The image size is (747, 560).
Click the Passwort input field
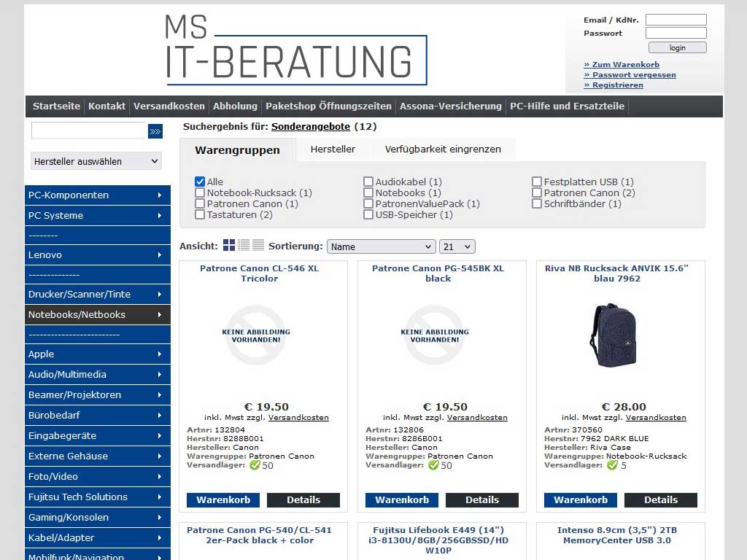(676, 33)
